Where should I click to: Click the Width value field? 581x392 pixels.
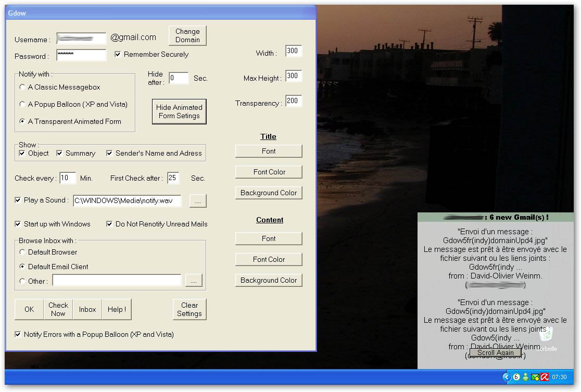294,51
